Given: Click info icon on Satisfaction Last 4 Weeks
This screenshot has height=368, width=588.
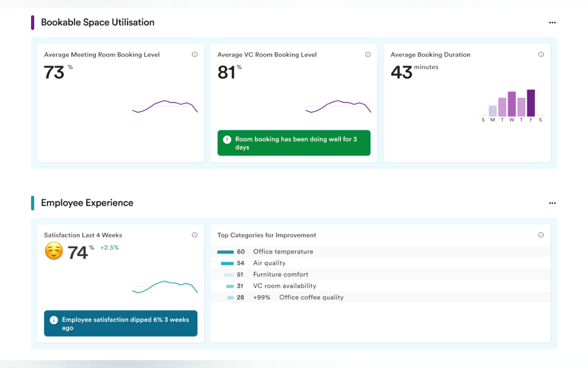Looking at the screenshot, I should pos(194,235).
